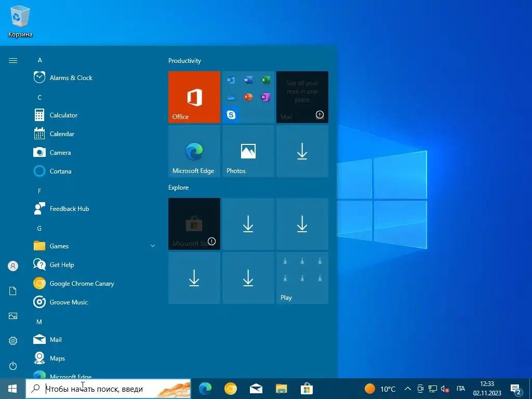Open Settings gear in Start sidebar
Screen dimensions: 532x399
13,341
